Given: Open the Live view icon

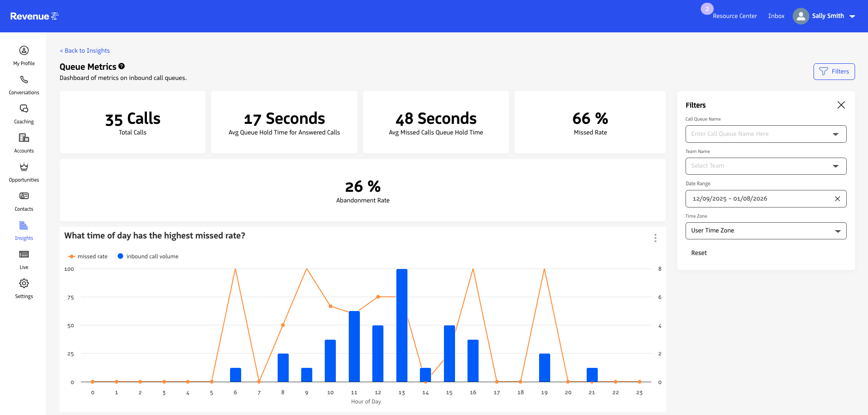Looking at the screenshot, I should 24,254.
